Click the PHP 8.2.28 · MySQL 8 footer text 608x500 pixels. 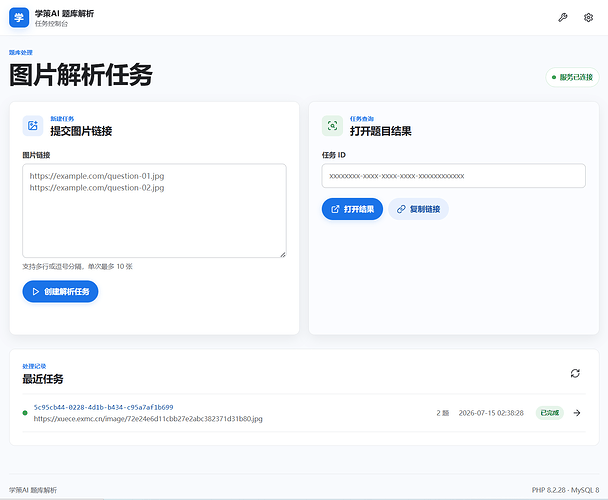coord(565,490)
